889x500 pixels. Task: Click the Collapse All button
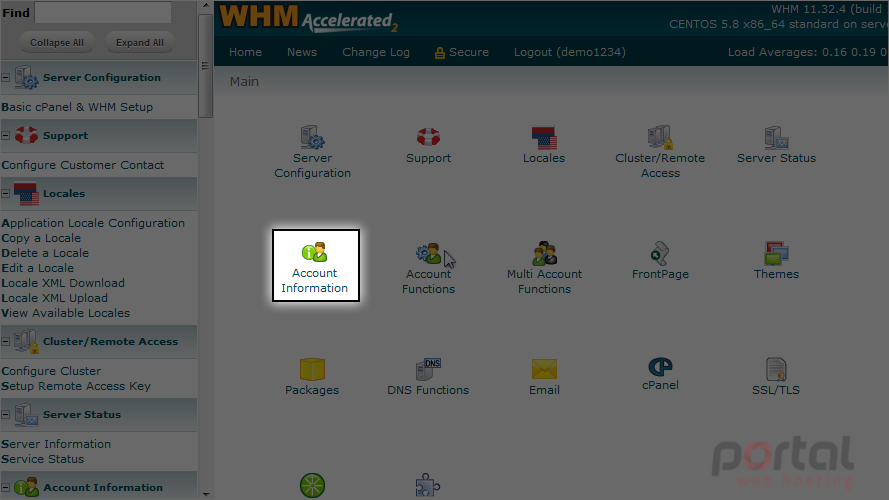(57, 43)
